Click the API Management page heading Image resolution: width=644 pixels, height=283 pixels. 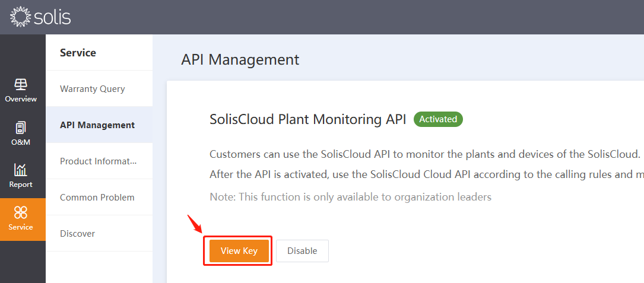240,59
